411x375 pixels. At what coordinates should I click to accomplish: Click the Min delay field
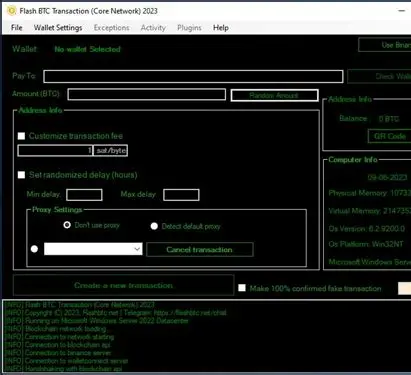point(84,195)
